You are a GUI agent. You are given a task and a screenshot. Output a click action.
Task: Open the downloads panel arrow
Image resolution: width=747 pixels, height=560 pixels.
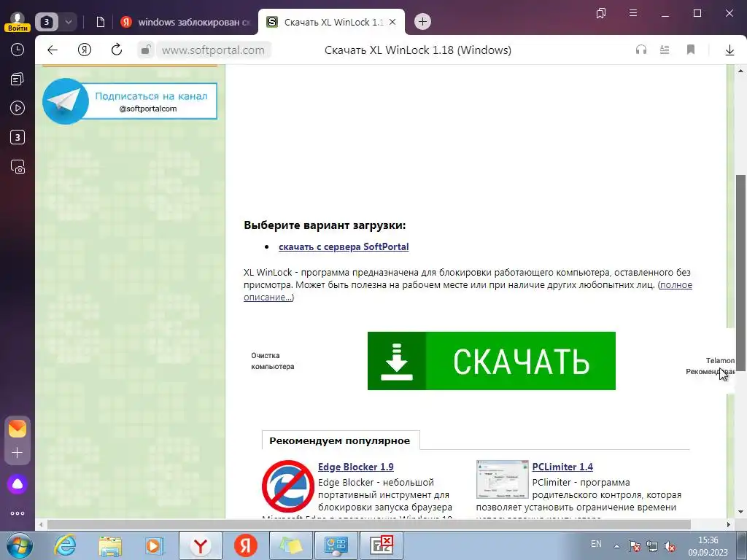(729, 50)
